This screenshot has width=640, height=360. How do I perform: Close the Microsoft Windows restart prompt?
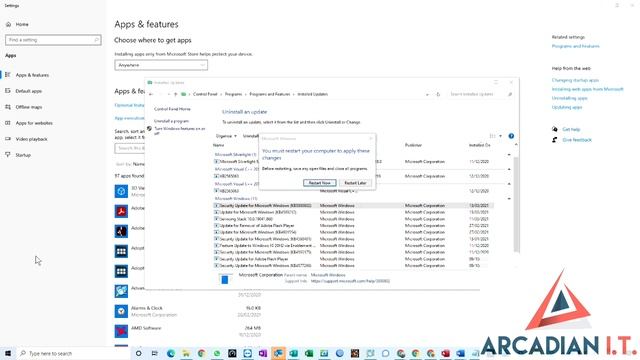pyautogui.click(x=371, y=138)
